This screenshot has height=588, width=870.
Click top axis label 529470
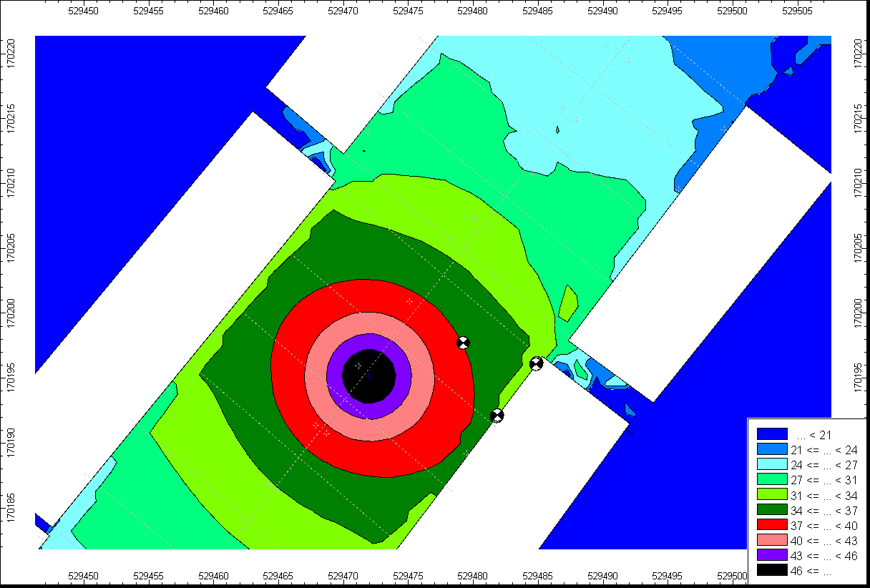click(x=344, y=11)
